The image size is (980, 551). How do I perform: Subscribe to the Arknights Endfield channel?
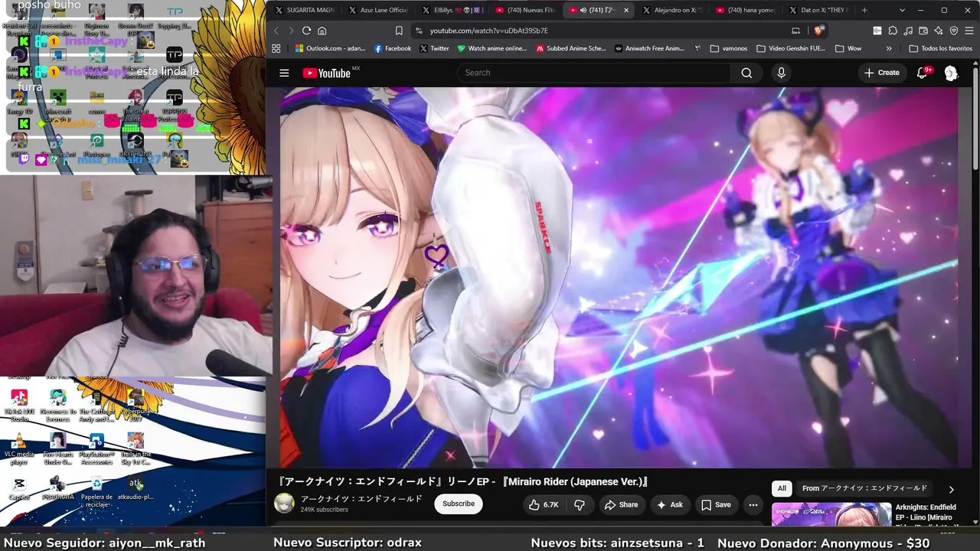coord(459,504)
